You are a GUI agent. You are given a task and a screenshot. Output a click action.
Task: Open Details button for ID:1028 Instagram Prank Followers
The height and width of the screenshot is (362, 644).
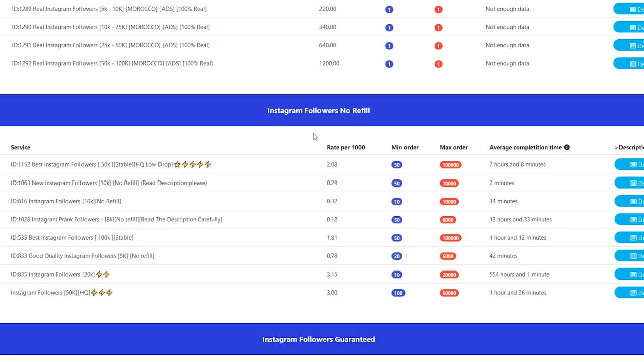629,219
